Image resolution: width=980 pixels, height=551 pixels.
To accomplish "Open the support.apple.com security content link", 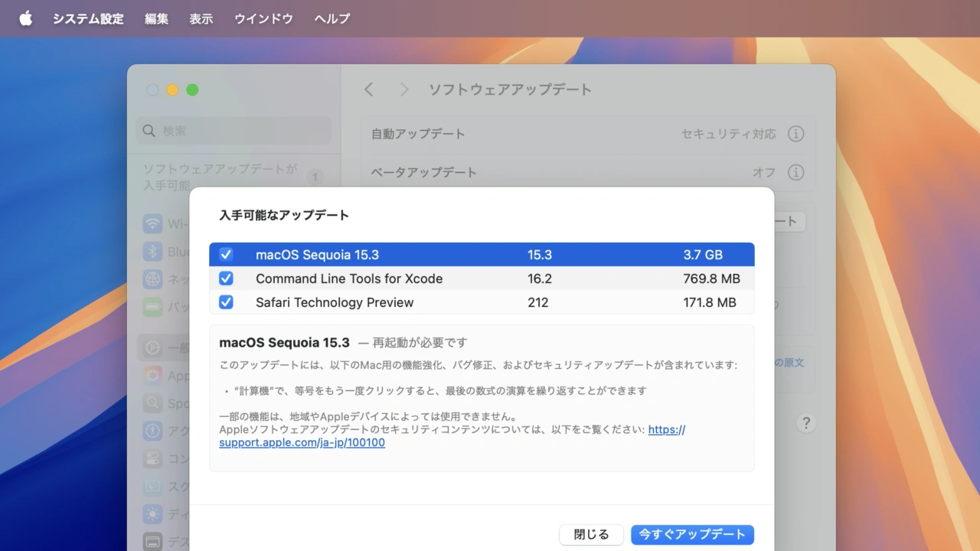I will [x=452, y=436].
